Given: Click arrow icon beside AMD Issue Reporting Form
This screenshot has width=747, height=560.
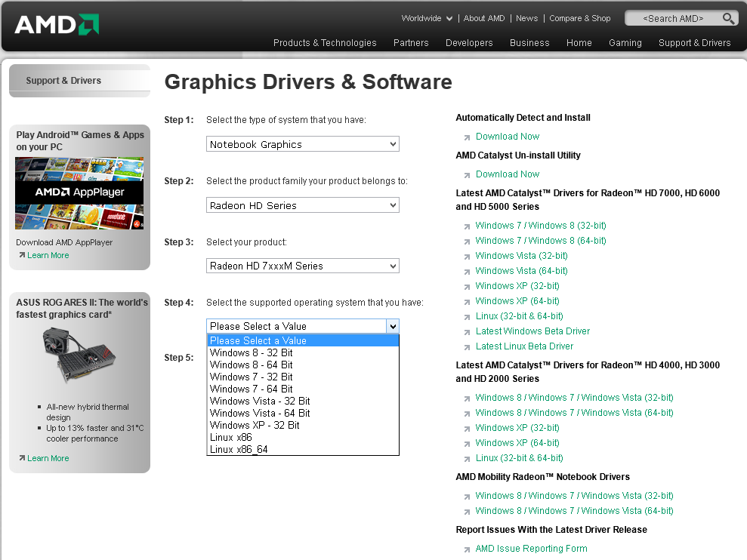Looking at the screenshot, I should pyautogui.click(x=467, y=550).
